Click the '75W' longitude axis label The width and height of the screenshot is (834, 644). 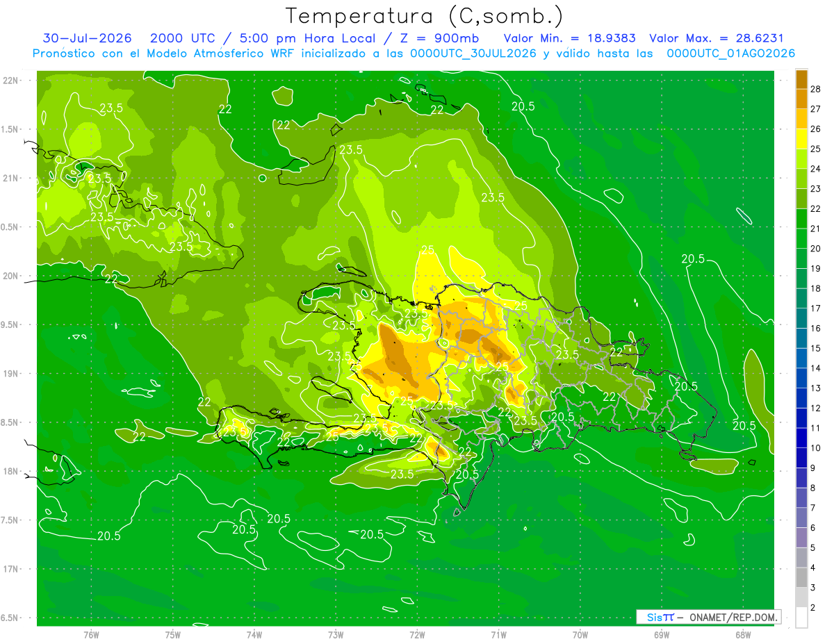click(173, 634)
